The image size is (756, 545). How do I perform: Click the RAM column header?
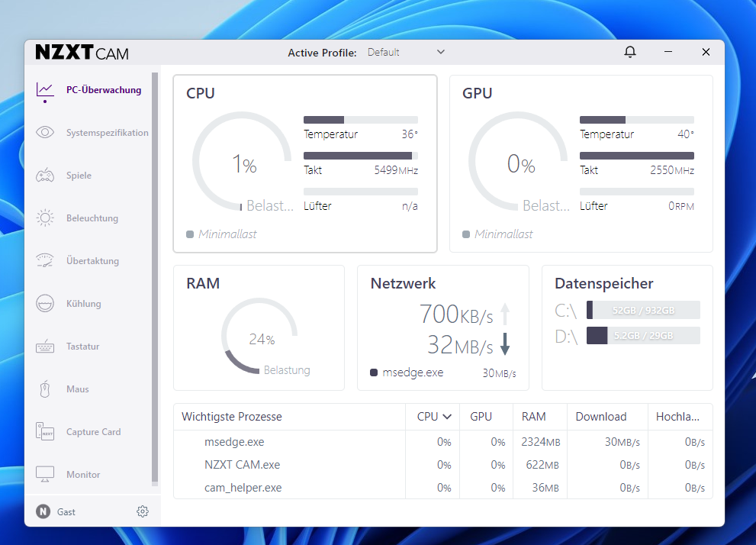[x=533, y=416]
